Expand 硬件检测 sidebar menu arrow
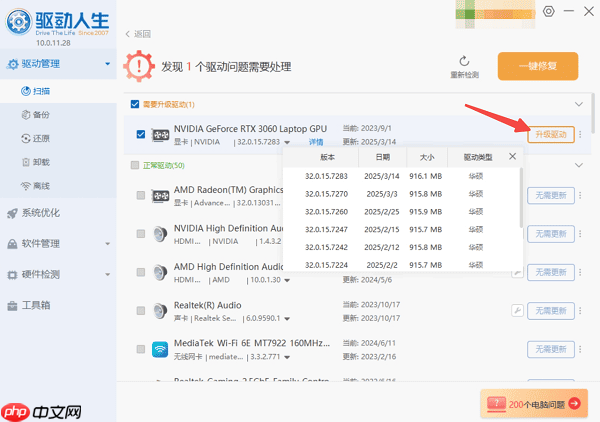This screenshot has width=600, height=422. click(108, 274)
